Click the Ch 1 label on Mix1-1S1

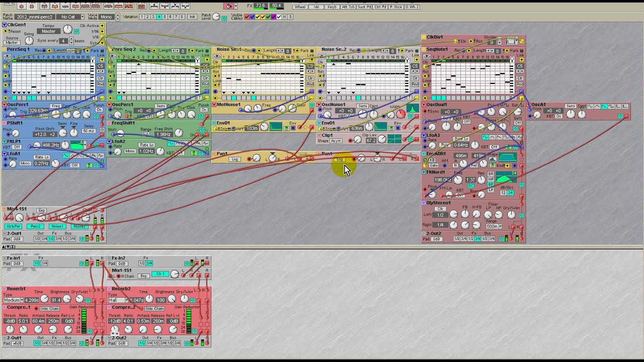point(160,274)
